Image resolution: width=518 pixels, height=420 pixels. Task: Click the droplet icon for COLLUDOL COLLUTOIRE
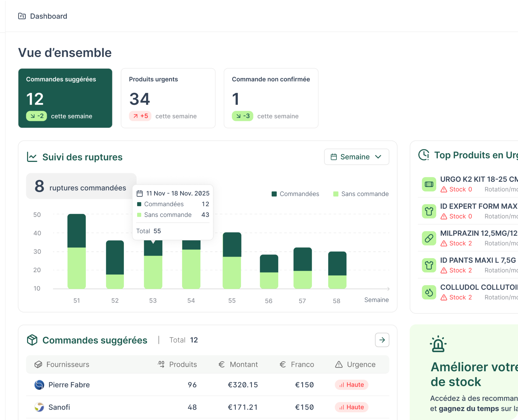(x=429, y=292)
